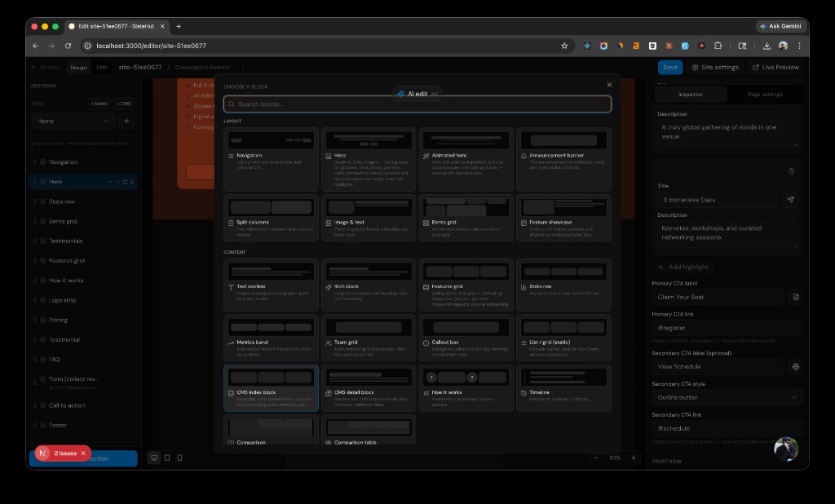Open the Page settings tab
The image size is (835, 504).
(x=765, y=95)
